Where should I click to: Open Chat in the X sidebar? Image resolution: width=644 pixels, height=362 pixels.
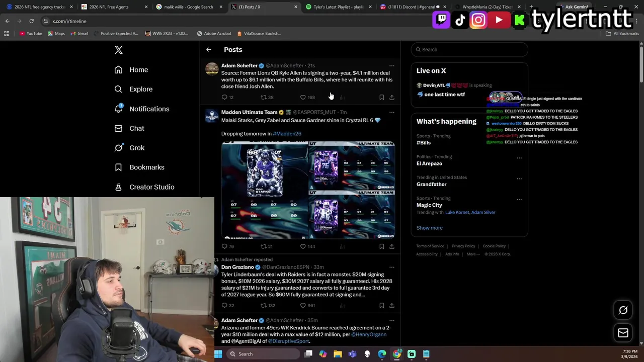129,128
